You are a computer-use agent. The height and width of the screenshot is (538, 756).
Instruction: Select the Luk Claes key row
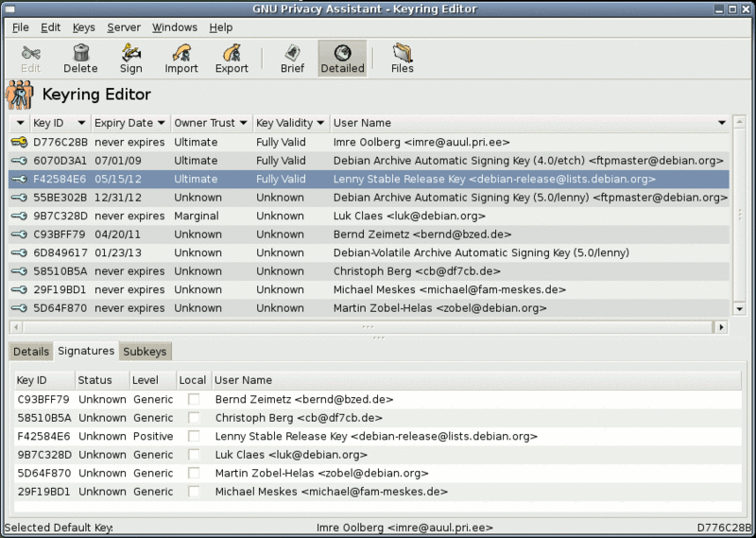tap(369, 216)
